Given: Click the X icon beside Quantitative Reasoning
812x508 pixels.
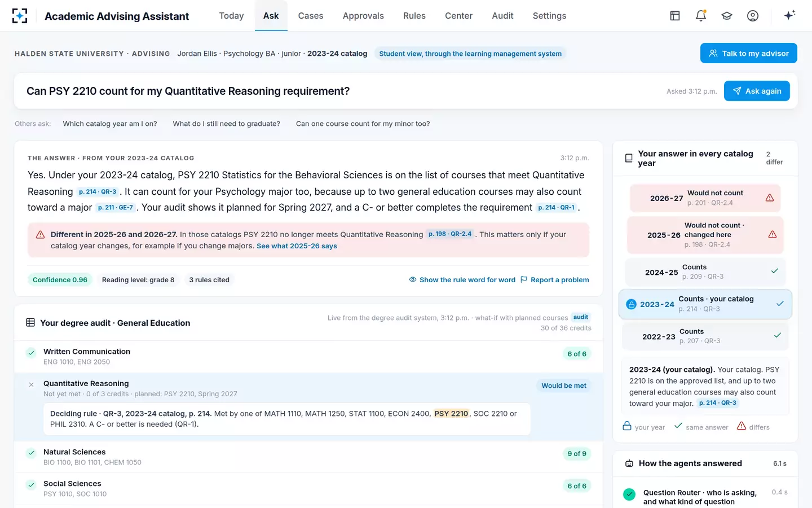Looking at the screenshot, I should pyautogui.click(x=32, y=384).
